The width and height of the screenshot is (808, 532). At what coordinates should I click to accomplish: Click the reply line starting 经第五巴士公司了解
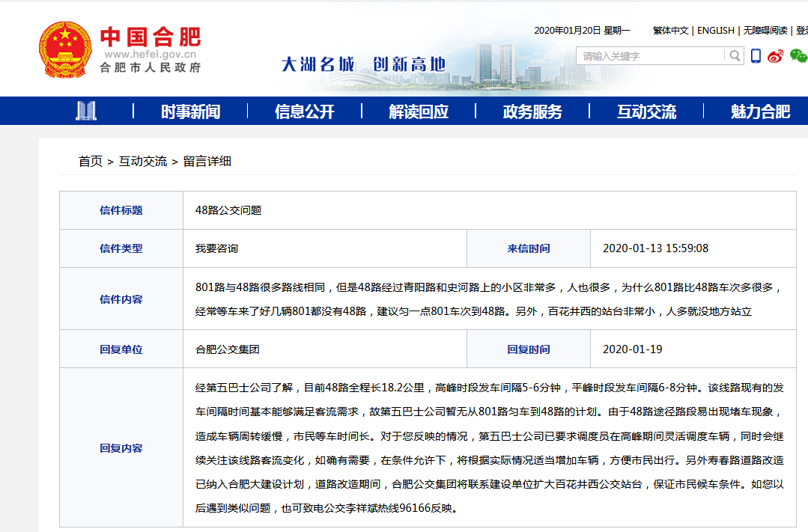tap(490, 388)
